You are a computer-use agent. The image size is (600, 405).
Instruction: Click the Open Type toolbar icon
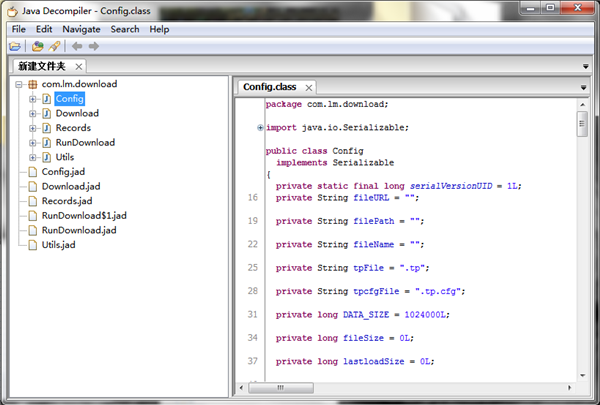coord(37,46)
